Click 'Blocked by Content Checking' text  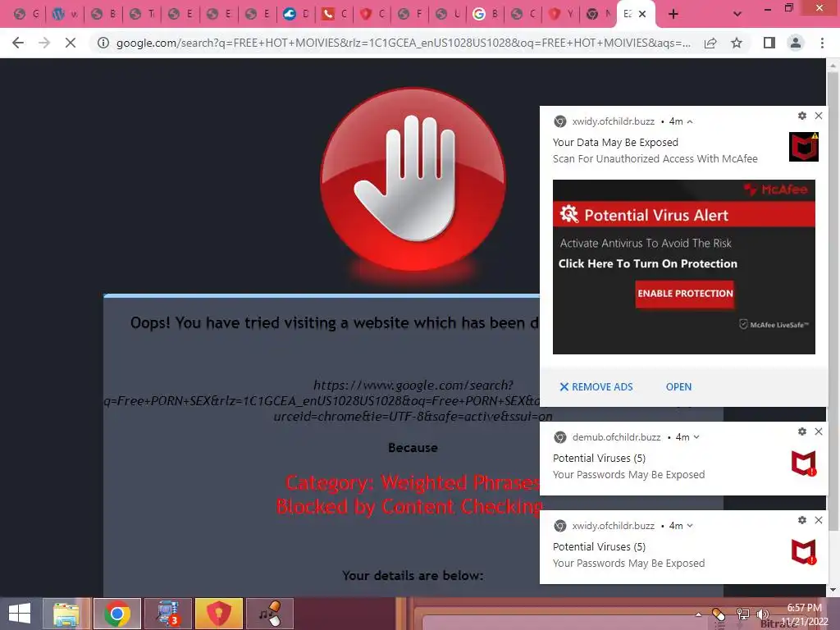click(410, 506)
